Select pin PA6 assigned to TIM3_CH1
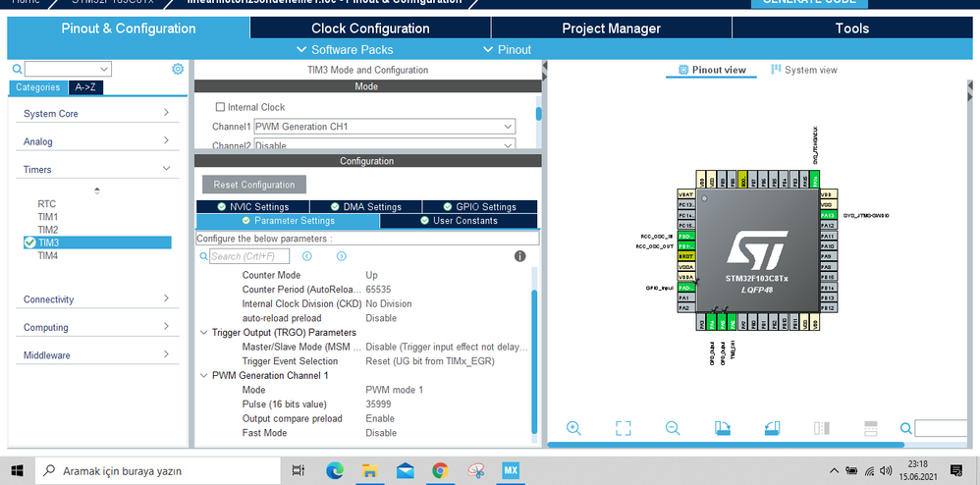Image resolution: width=980 pixels, height=485 pixels. 732,322
